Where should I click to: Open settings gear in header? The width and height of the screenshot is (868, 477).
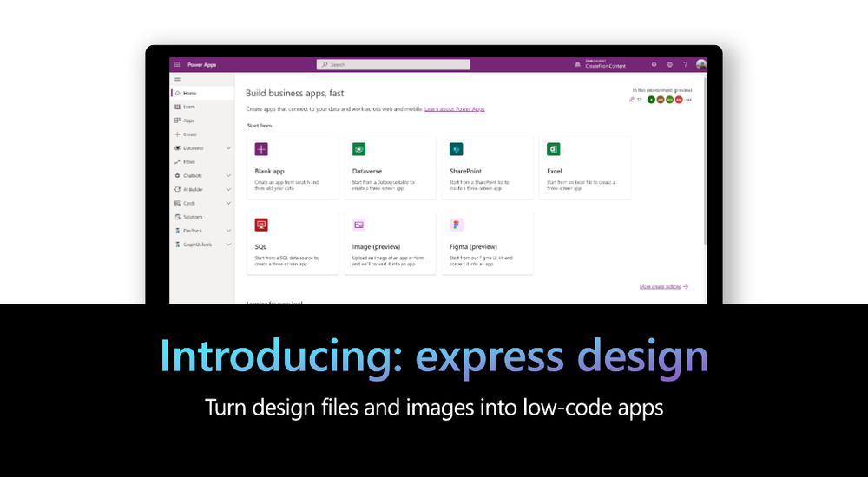click(x=669, y=64)
